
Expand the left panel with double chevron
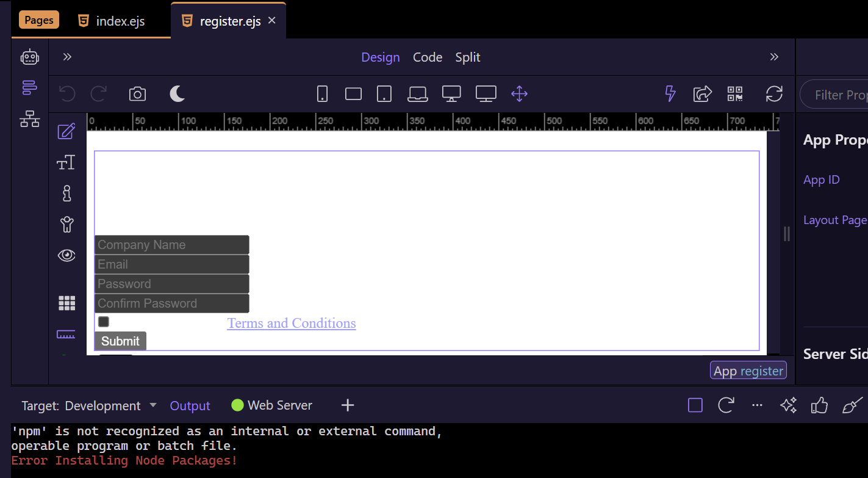(67, 57)
